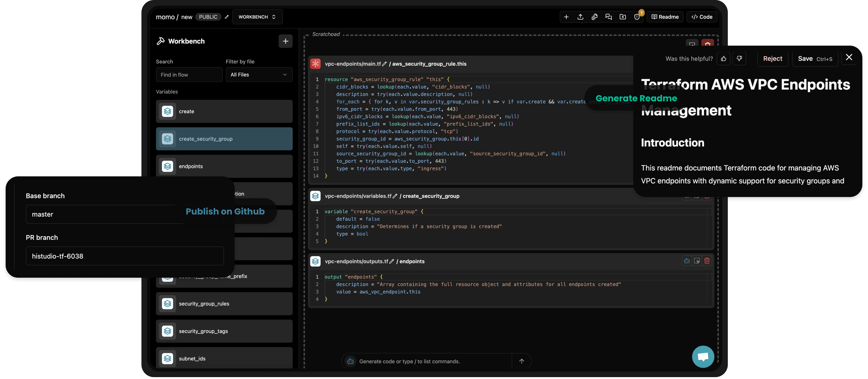
Task: Expand the WORKBENCH switcher dropdown
Action: (257, 17)
